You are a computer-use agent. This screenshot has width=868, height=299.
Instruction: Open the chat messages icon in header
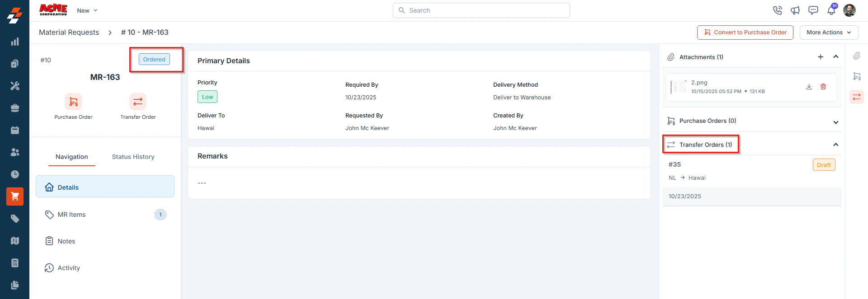[813, 10]
